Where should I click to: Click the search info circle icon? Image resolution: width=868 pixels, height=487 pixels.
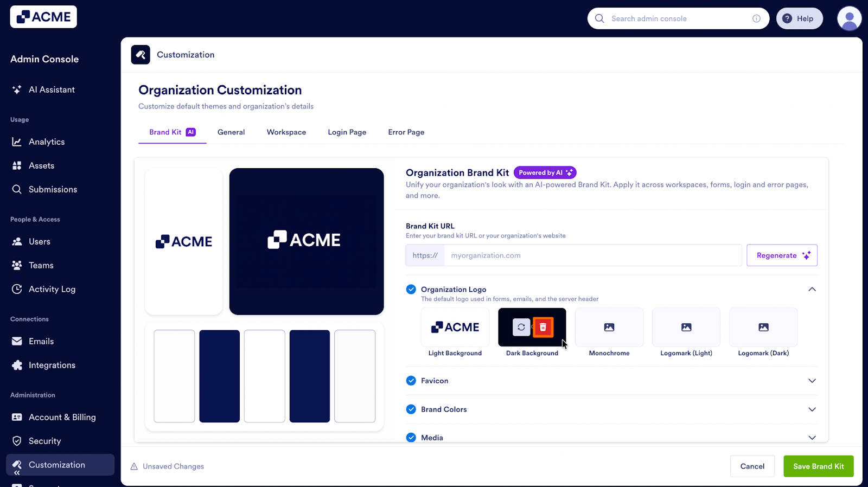coord(756,18)
